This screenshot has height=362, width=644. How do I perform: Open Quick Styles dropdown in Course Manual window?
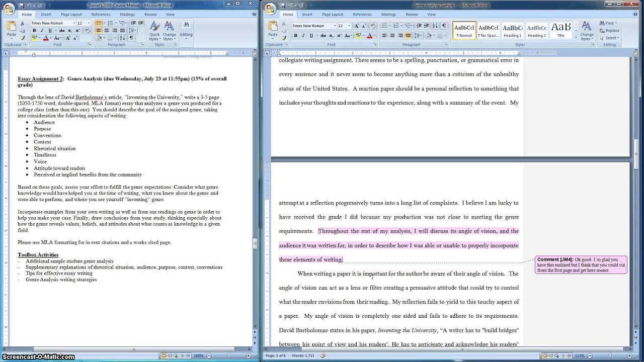pyautogui.click(x=154, y=31)
